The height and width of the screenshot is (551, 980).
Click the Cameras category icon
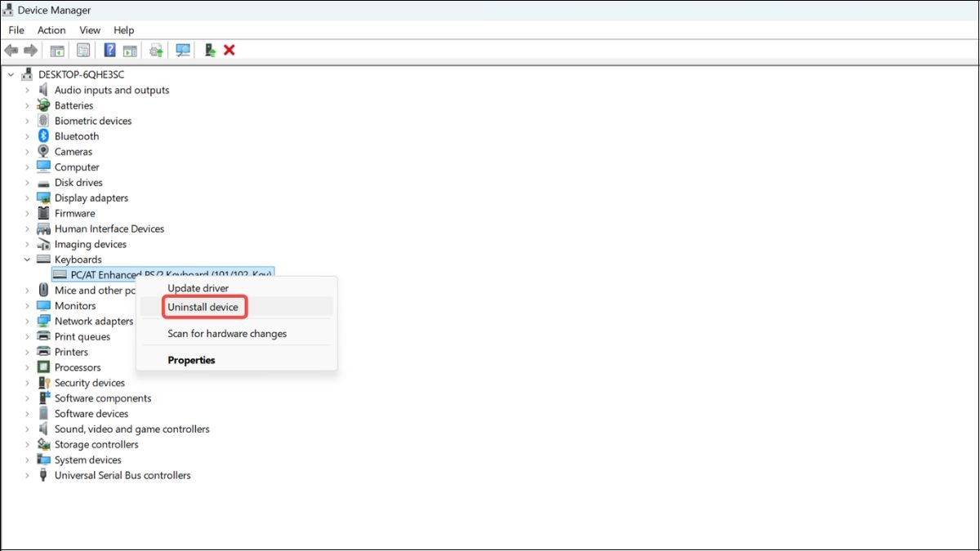43,152
